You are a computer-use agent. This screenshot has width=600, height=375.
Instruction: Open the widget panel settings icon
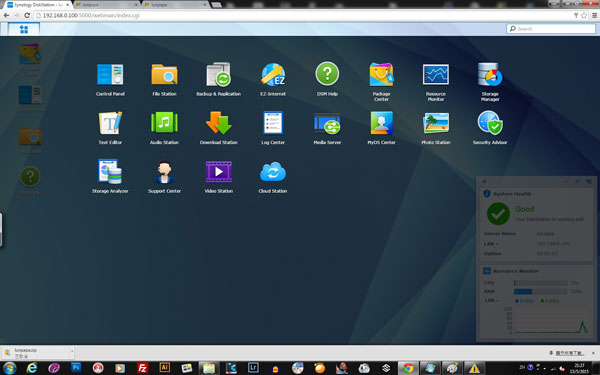tap(589, 181)
